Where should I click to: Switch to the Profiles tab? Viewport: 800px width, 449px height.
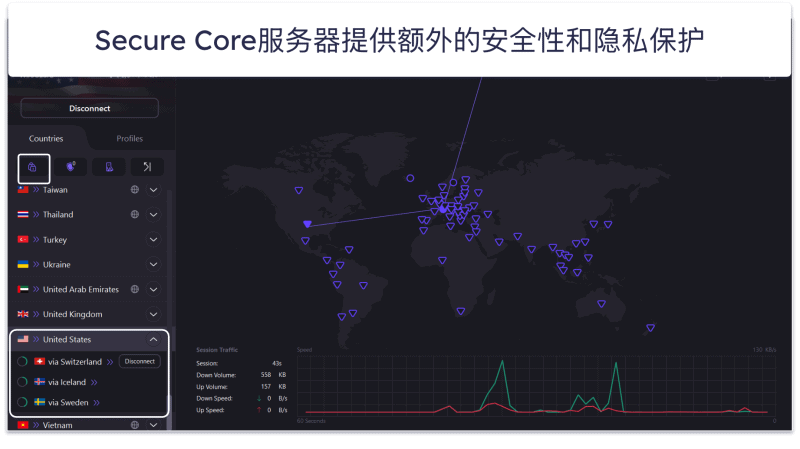pos(130,138)
